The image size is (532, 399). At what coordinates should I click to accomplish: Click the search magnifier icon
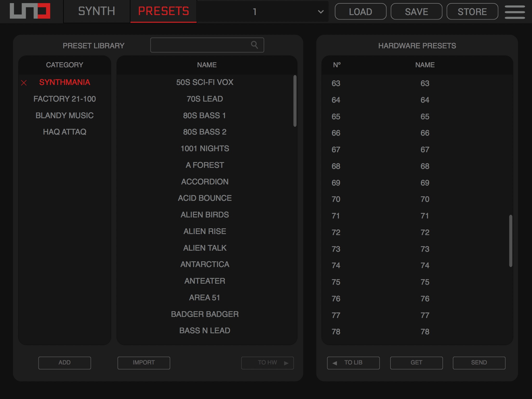(x=254, y=45)
